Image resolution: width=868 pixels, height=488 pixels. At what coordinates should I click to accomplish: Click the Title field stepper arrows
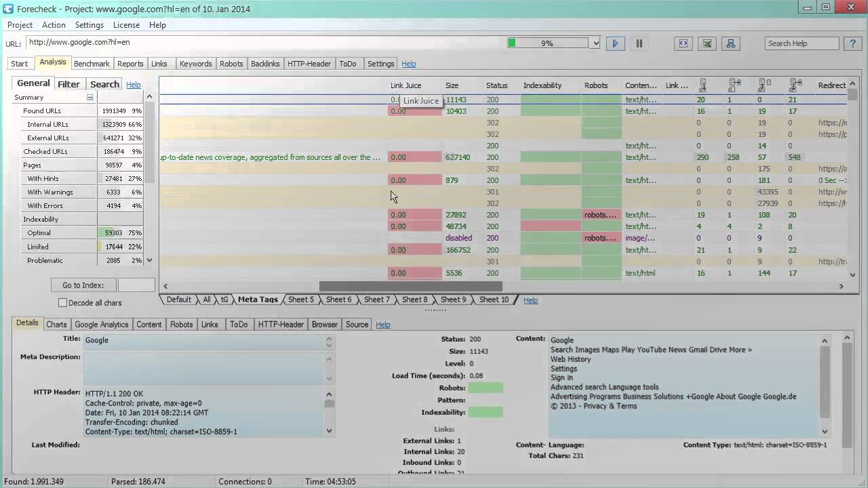pos(330,342)
